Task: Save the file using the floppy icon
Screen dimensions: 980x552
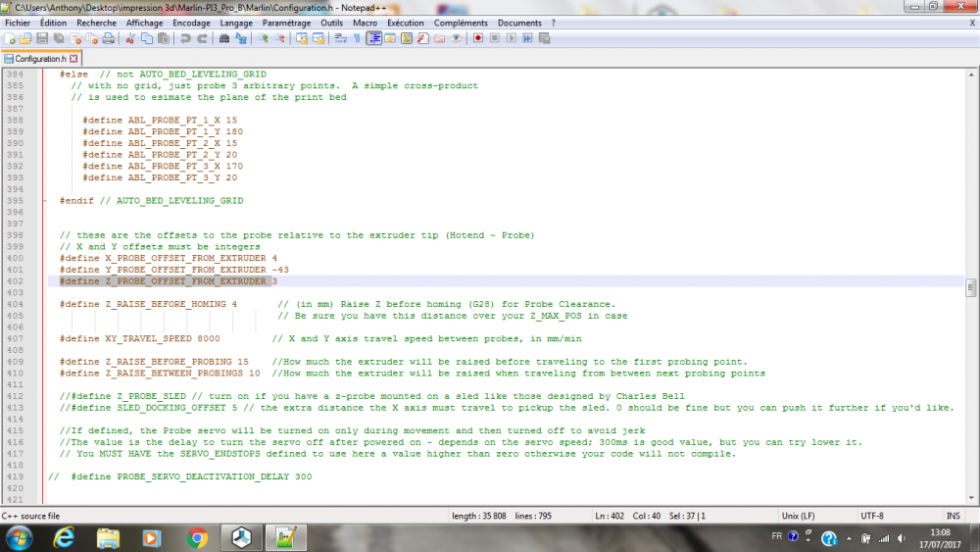Action: [x=42, y=39]
